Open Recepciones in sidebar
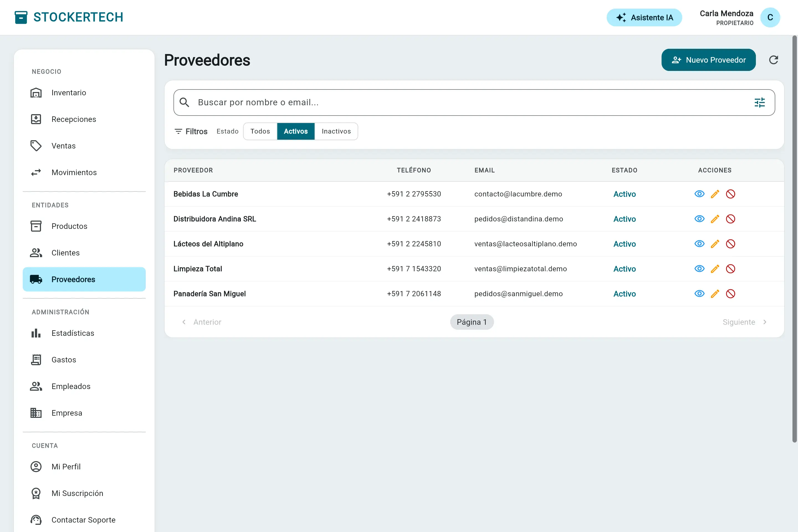 [x=84, y=119]
